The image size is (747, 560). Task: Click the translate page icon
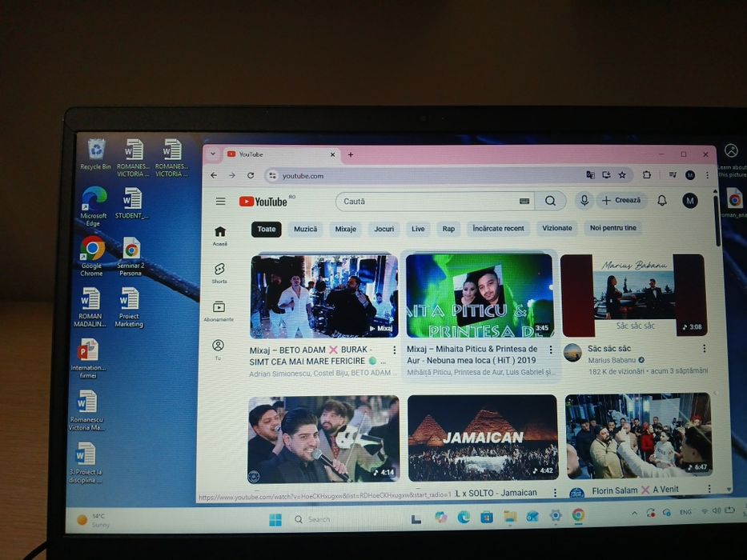[590, 174]
